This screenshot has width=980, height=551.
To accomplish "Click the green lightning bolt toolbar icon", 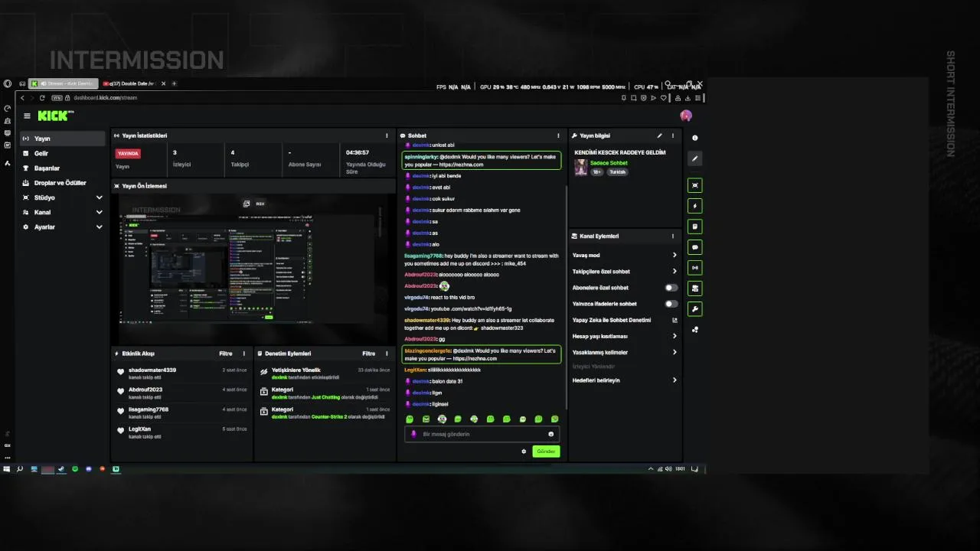I will [695, 206].
